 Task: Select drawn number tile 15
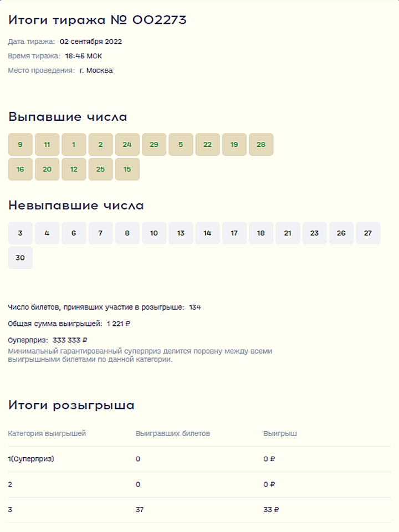pos(127,170)
